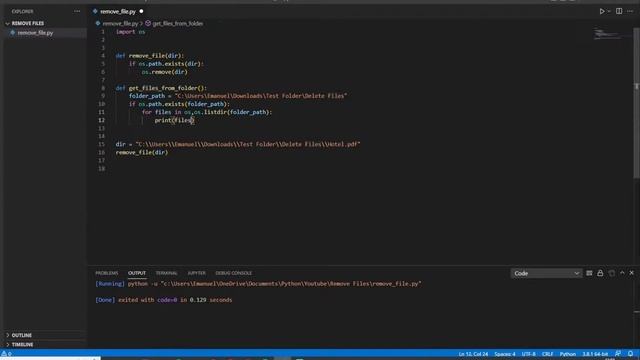Viewport: 640px width, 360px height.
Task: Click the dir path string on line 15
Action: tap(248, 144)
